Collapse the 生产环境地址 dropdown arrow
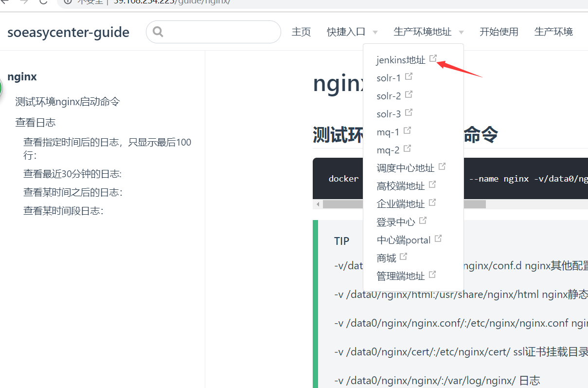This screenshot has height=388, width=588. coord(461,33)
